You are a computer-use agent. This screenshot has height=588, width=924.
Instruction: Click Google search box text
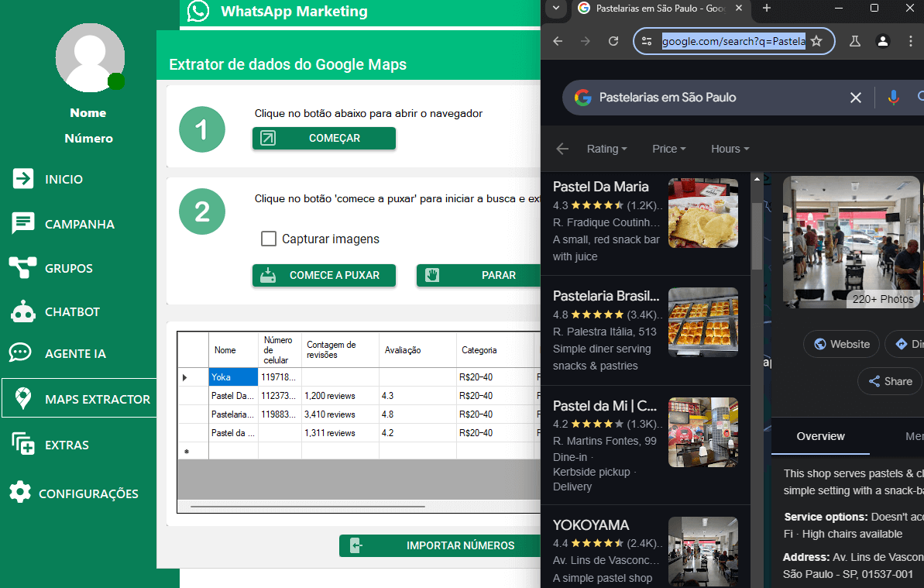point(667,97)
